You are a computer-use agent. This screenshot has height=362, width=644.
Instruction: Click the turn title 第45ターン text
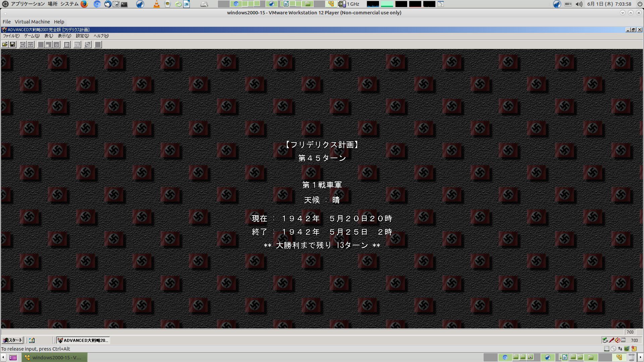tap(322, 158)
